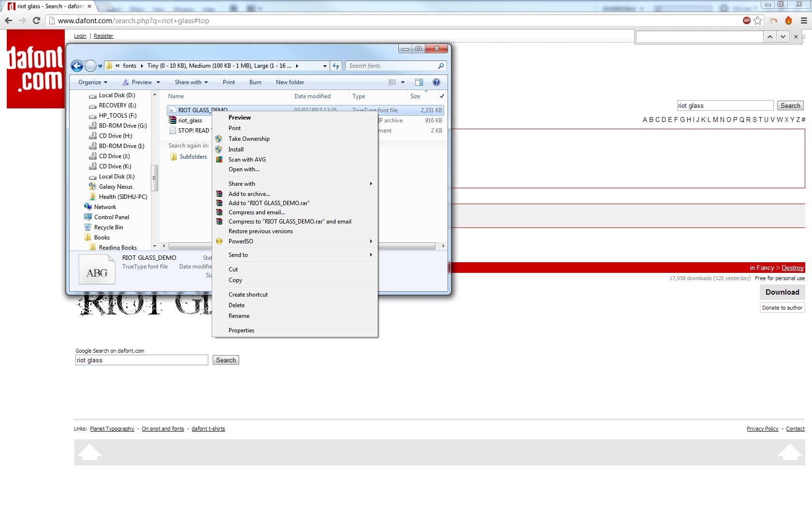The image size is (812, 508).
Task: Click the Search fonts input field
Action: 396,66
